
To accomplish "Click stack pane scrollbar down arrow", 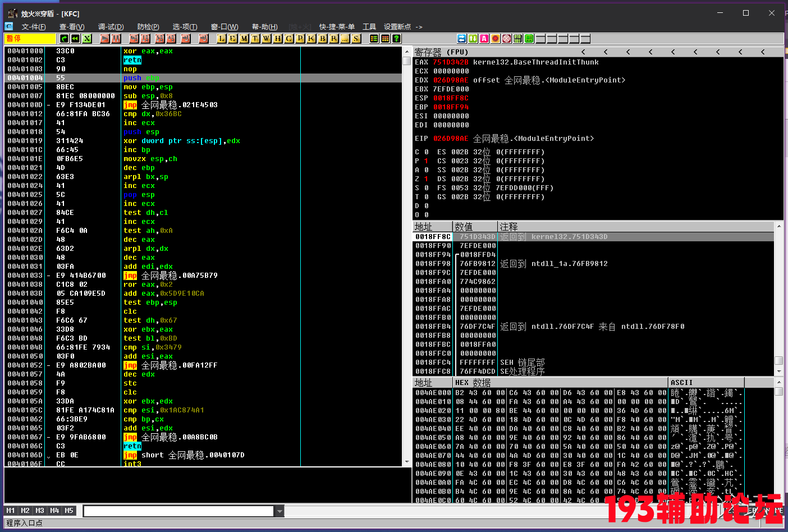I will pyautogui.click(x=778, y=371).
